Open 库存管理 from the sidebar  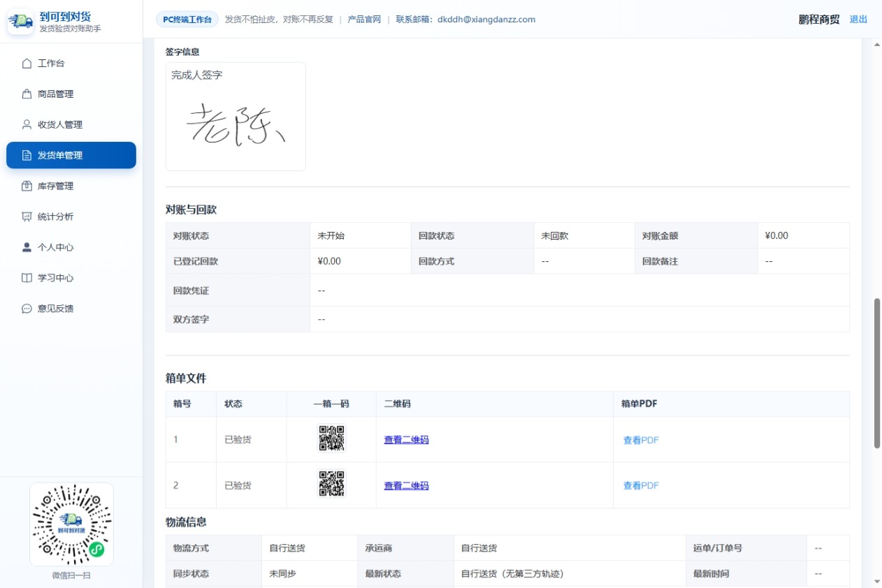coord(71,186)
